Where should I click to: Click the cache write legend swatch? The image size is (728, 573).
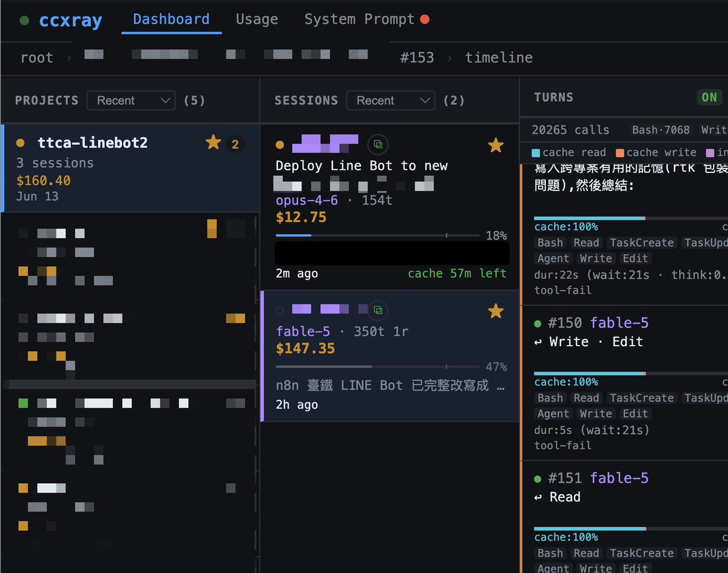(619, 153)
